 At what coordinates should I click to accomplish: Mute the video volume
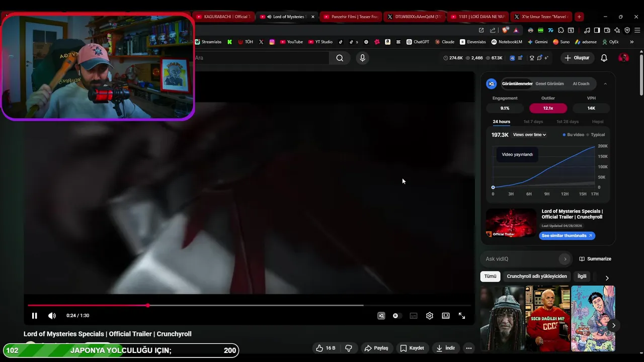tap(52, 316)
